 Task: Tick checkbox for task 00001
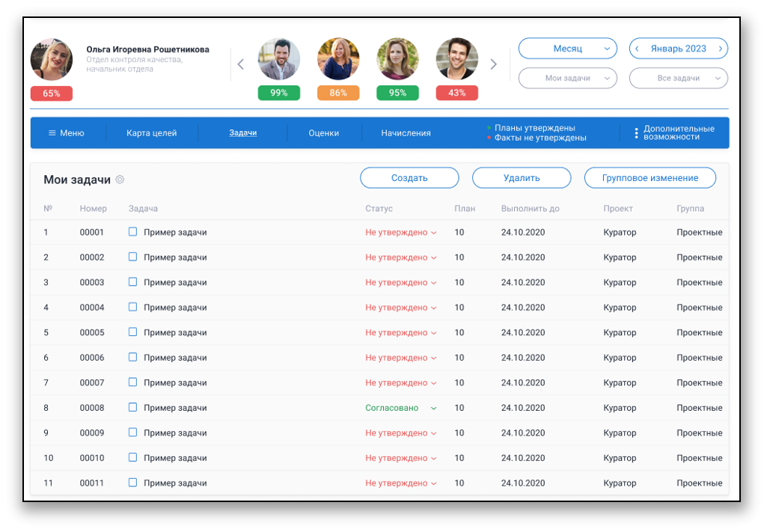(x=132, y=232)
